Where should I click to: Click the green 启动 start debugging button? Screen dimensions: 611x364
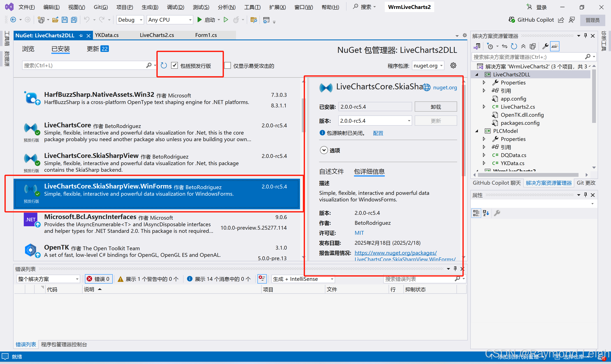click(206, 20)
